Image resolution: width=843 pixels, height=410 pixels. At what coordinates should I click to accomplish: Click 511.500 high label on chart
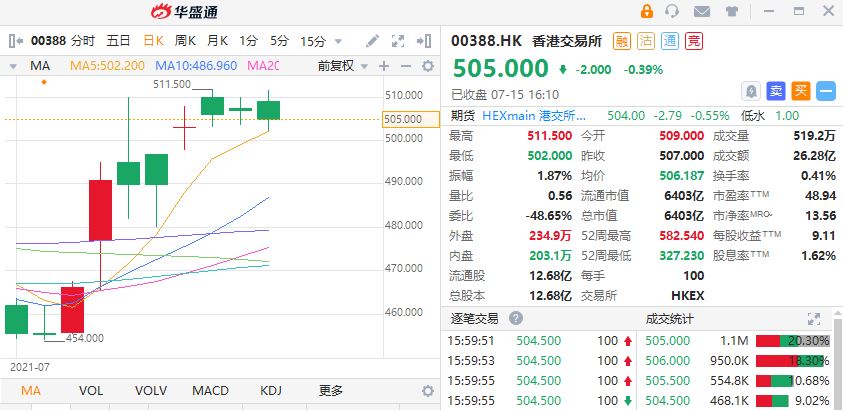coord(172,84)
